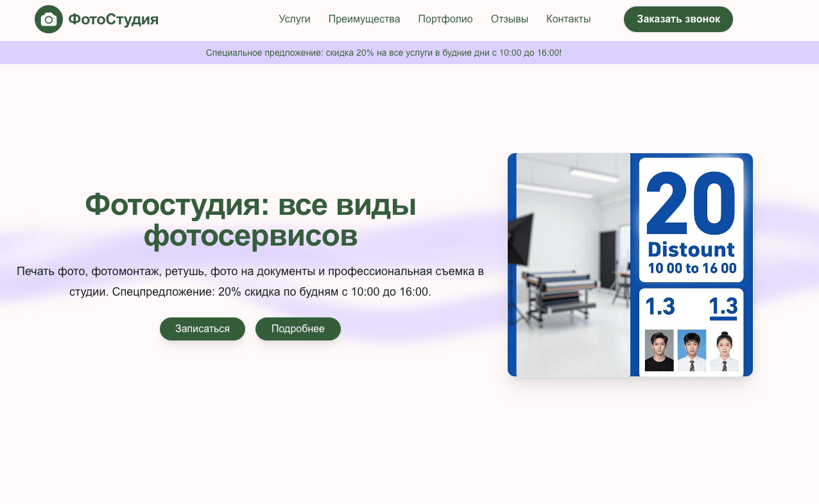This screenshot has width=819, height=504.
Task: Click the underlined 1.3 label
Action: pos(723,308)
